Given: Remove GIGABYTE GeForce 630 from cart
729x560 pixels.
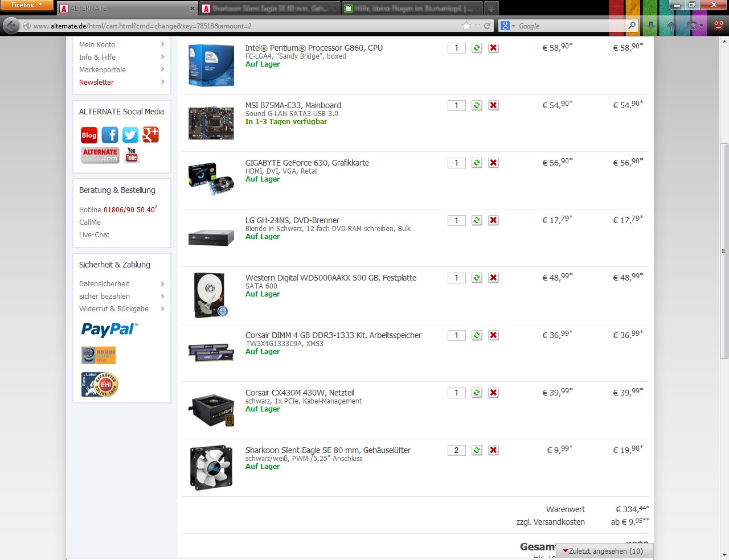Looking at the screenshot, I should click(x=494, y=163).
